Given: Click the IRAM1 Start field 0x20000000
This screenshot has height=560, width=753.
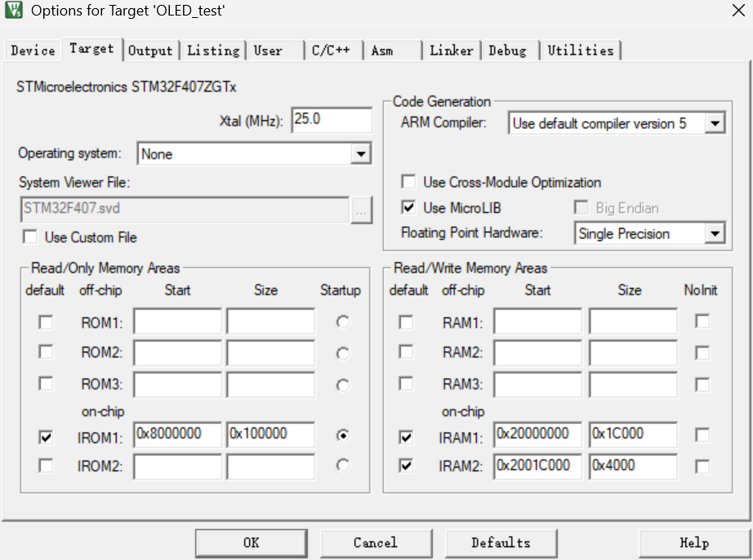Looking at the screenshot, I should (537, 435).
